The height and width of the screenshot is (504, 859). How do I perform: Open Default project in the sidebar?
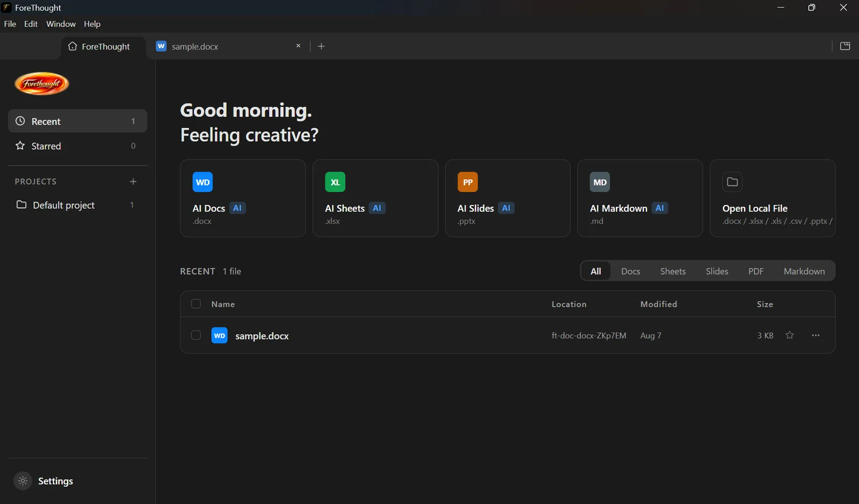(x=77, y=204)
